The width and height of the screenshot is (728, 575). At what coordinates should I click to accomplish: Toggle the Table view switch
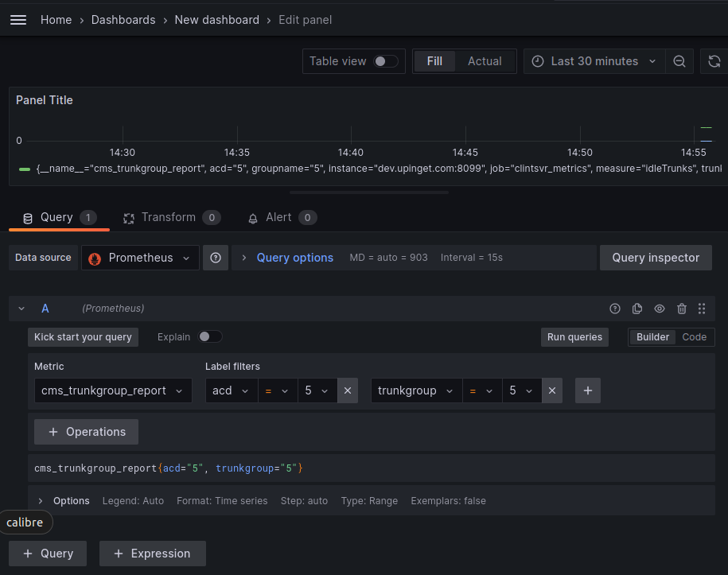(386, 61)
